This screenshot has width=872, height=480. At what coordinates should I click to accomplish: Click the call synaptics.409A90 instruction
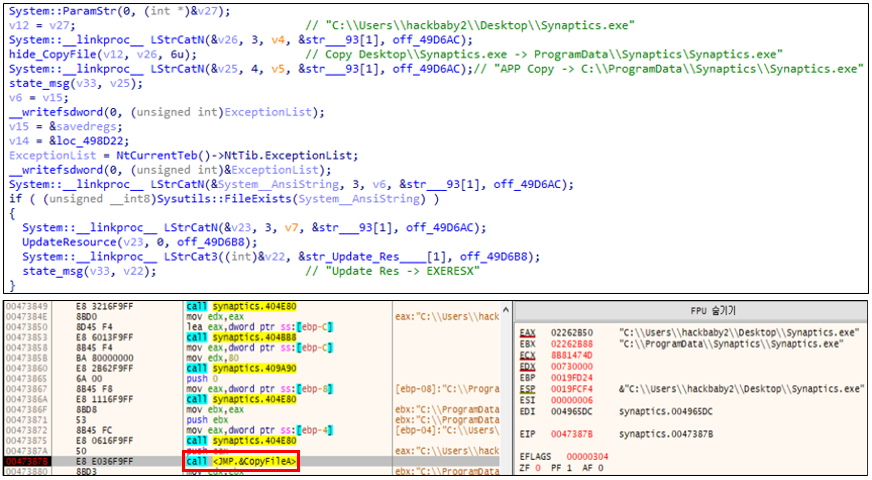pos(241,369)
